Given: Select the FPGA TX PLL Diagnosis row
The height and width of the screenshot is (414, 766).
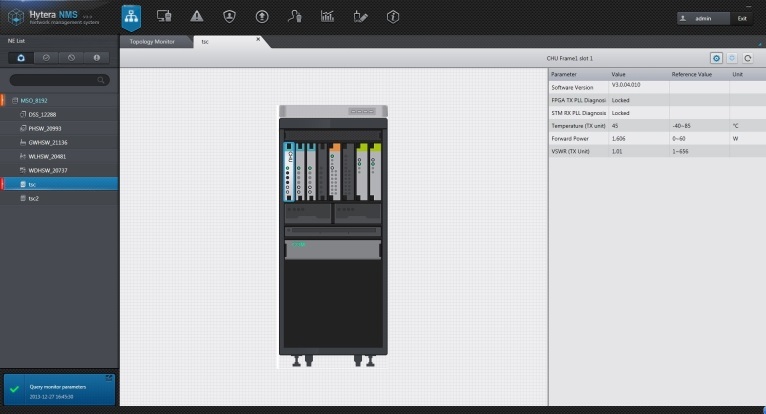Looking at the screenshot, I should [657, 100].
